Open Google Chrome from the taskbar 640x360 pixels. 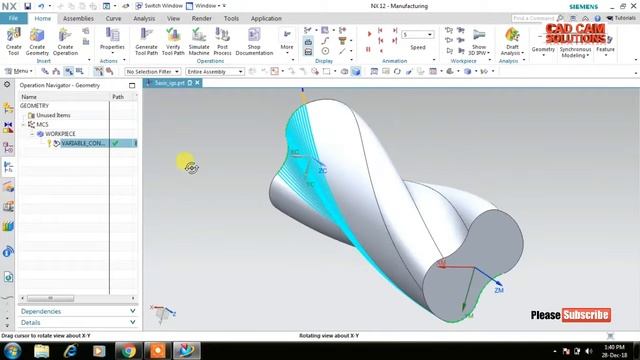(x=128, y=351)
